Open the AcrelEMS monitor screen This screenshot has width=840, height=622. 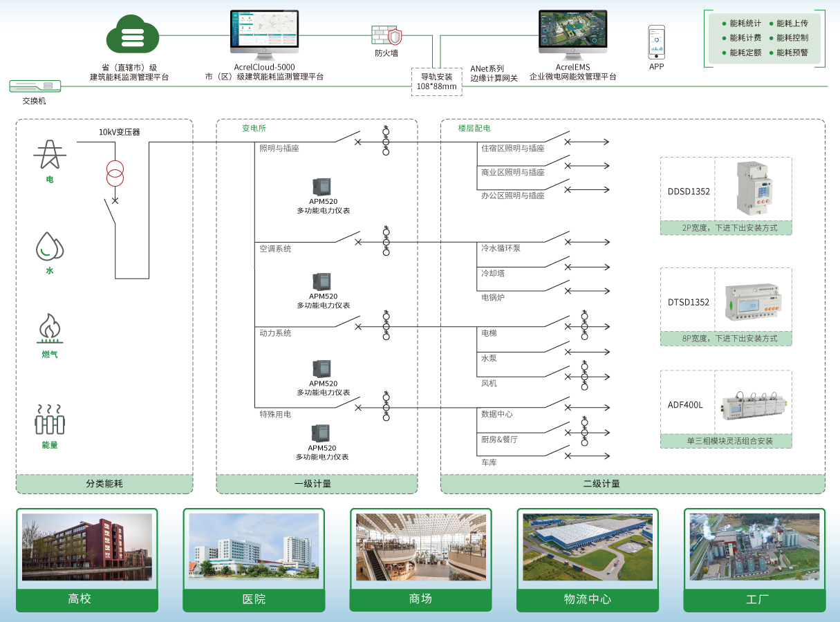tap(572, 32)
